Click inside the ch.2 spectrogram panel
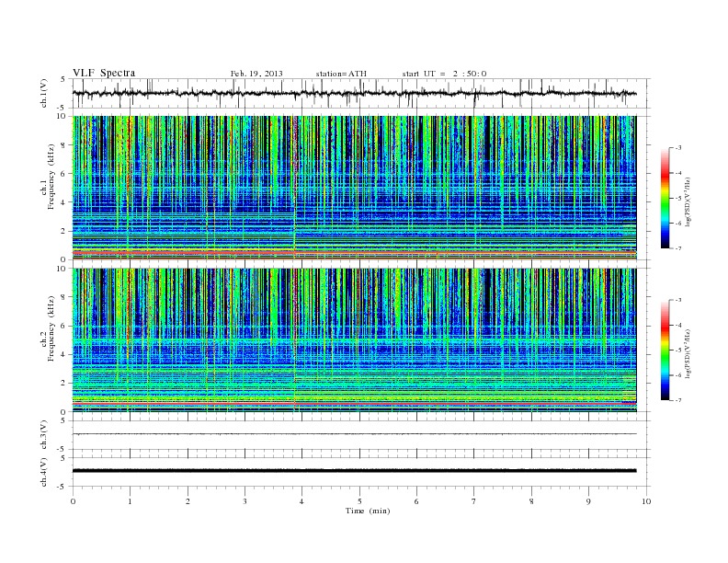The image size is (728, 563). tap(355, 340)
